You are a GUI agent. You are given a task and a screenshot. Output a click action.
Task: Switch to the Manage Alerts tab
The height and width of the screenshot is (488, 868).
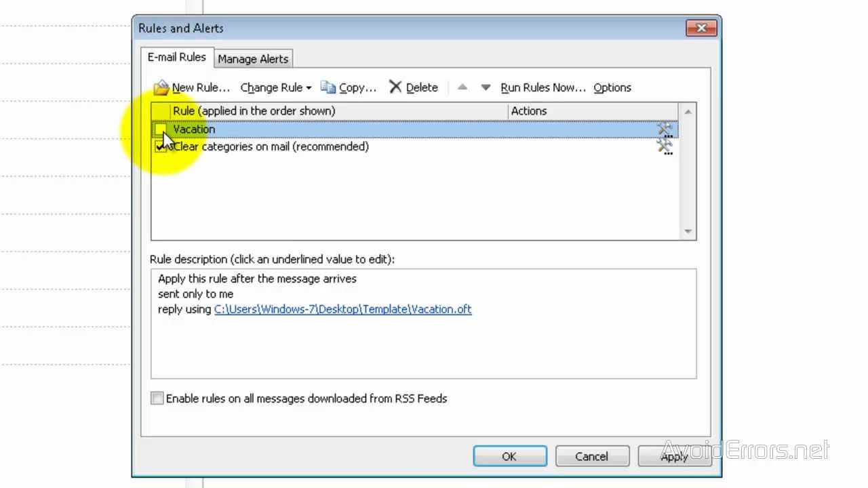click(253, 59)
